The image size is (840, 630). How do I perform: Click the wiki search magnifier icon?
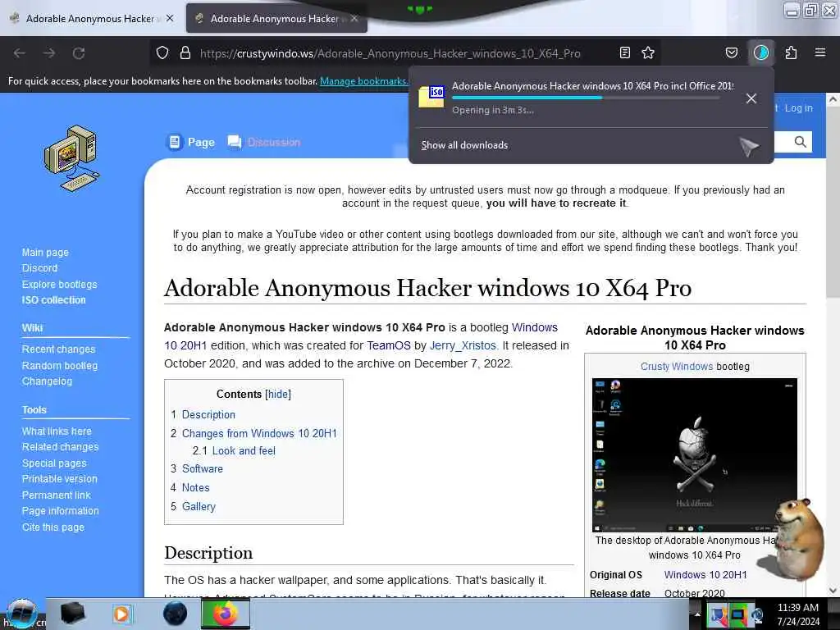coord(801,142)
